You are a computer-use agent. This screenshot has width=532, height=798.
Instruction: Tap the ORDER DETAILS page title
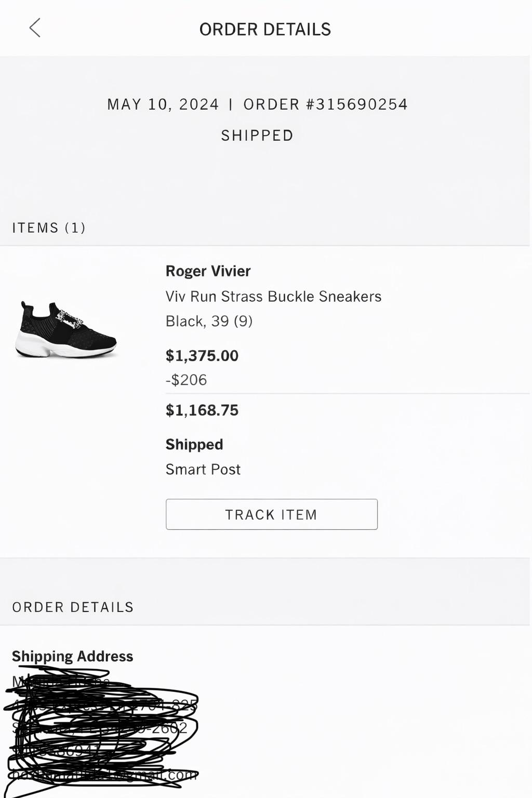click(265, 29)
